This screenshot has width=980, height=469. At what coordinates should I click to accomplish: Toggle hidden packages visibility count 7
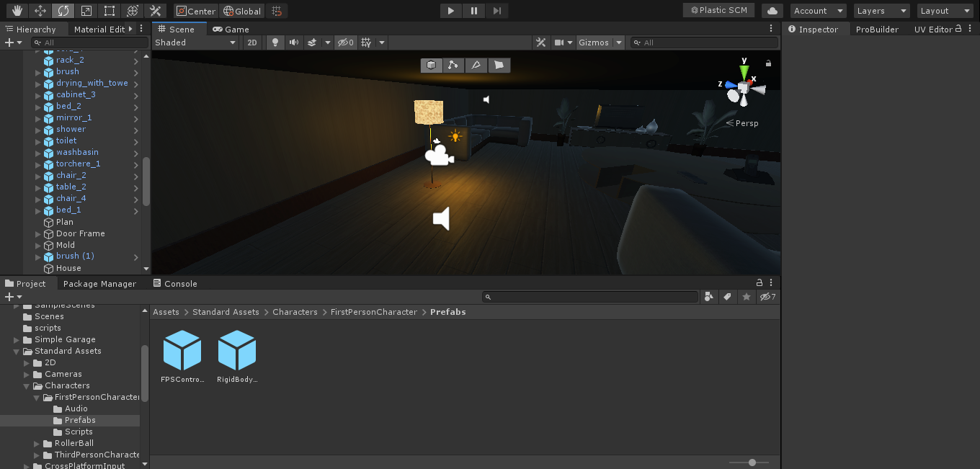pyautogui.click(x=767, y=297)
